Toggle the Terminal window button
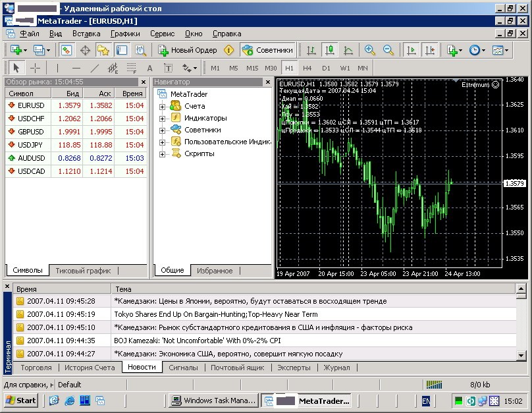The height and width of the screenshot is (413, 532). pos(122,50)
